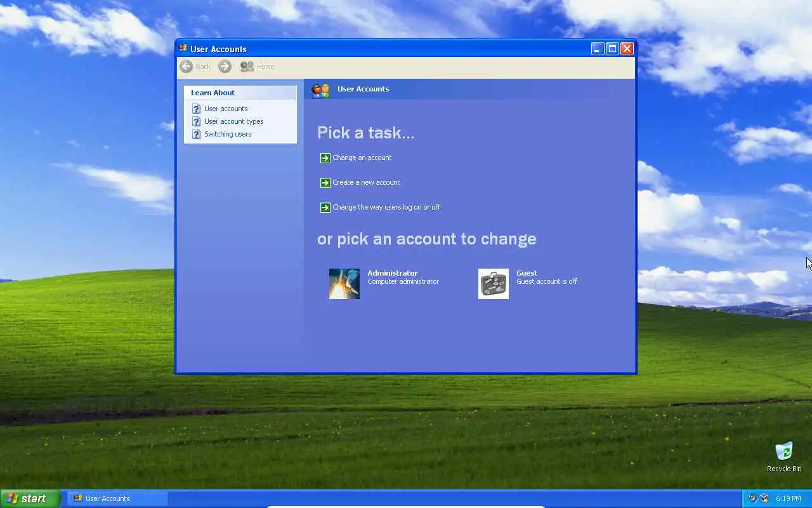Screen dimensions: 812x508
Task: Click User Accounts taskbar button
Action: click(x=117, y=498)
